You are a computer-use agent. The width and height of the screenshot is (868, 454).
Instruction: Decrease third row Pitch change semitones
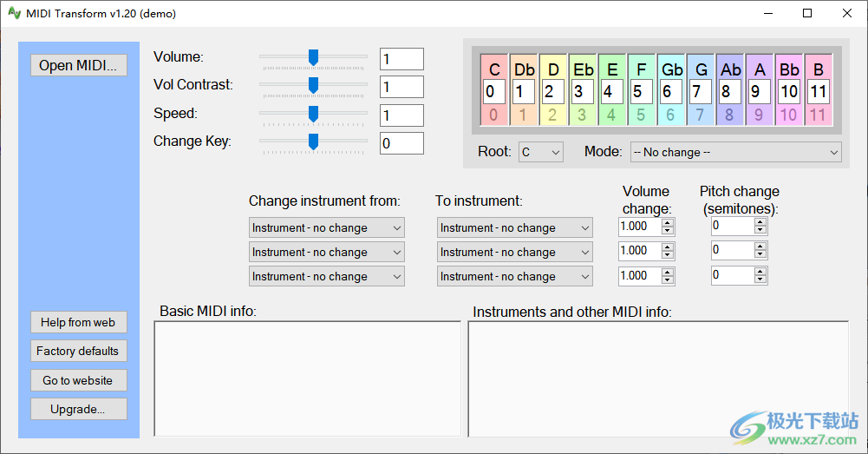coord(760,279)
